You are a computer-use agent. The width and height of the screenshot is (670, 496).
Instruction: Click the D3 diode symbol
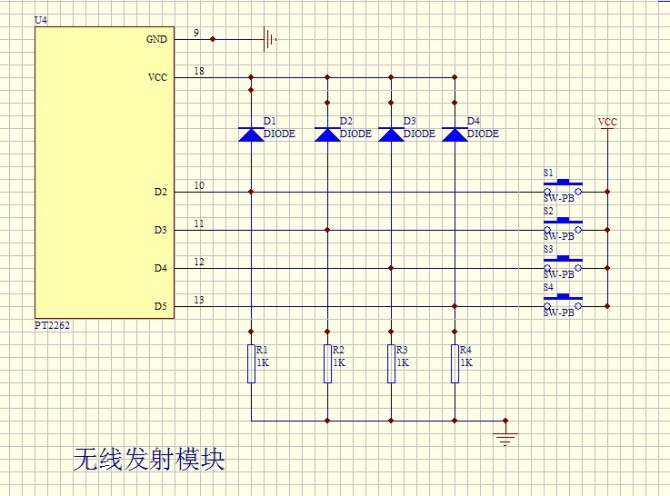pyautogui.click(x=391, y=134)
